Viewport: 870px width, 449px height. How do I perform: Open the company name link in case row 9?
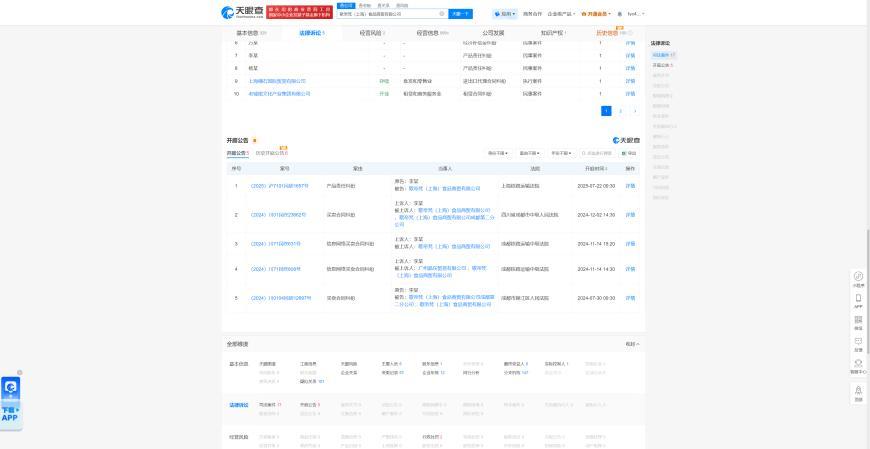[x=277, y=81]
